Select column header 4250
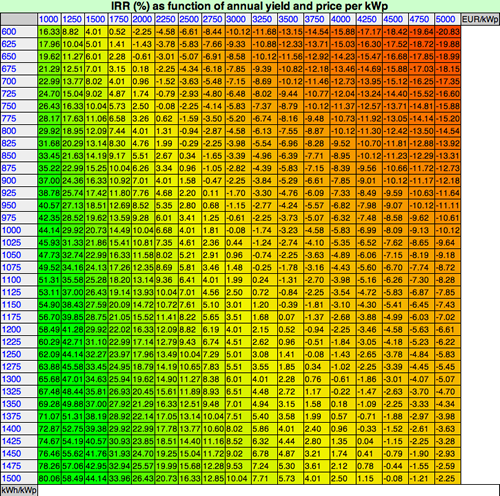 [x=369, y=19]
